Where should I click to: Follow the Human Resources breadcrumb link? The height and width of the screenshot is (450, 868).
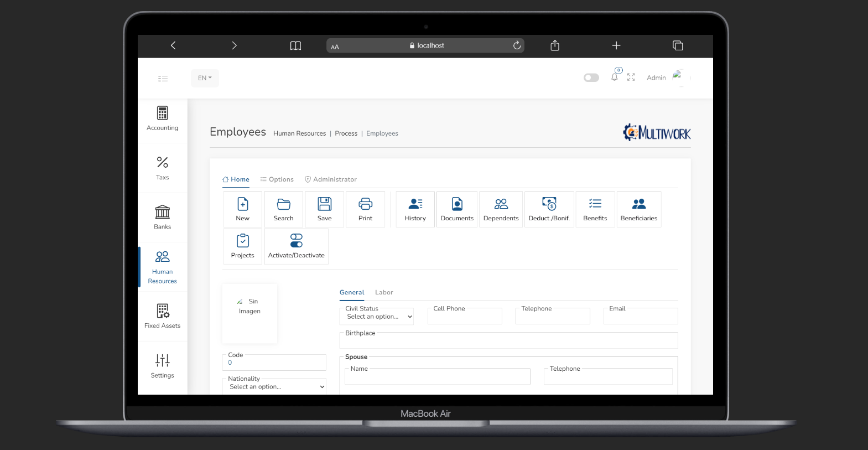299,133
